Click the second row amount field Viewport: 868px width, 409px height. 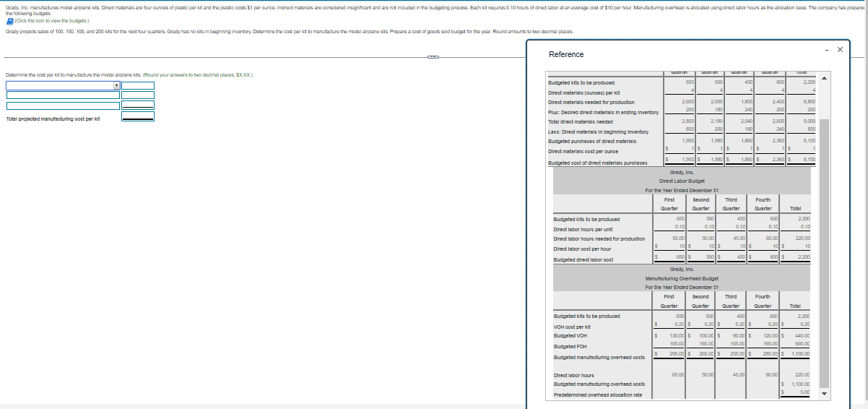(138, 95)
